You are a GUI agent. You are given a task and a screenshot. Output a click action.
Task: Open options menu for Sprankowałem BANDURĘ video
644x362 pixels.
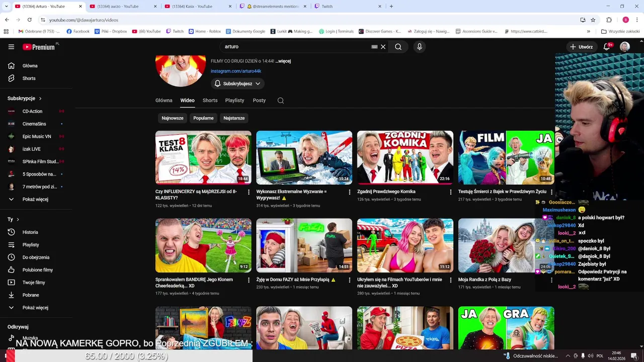click(x=249, y=280)
